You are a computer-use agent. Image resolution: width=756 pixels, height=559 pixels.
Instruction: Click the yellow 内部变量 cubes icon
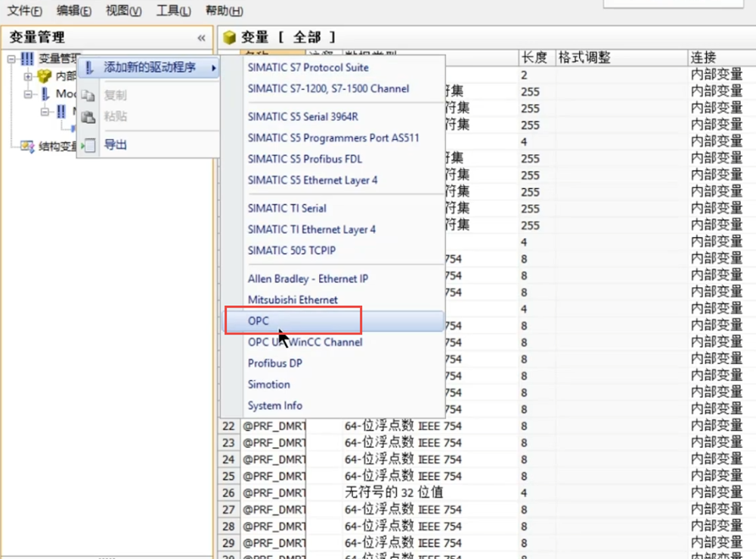(x=45, y=76)
